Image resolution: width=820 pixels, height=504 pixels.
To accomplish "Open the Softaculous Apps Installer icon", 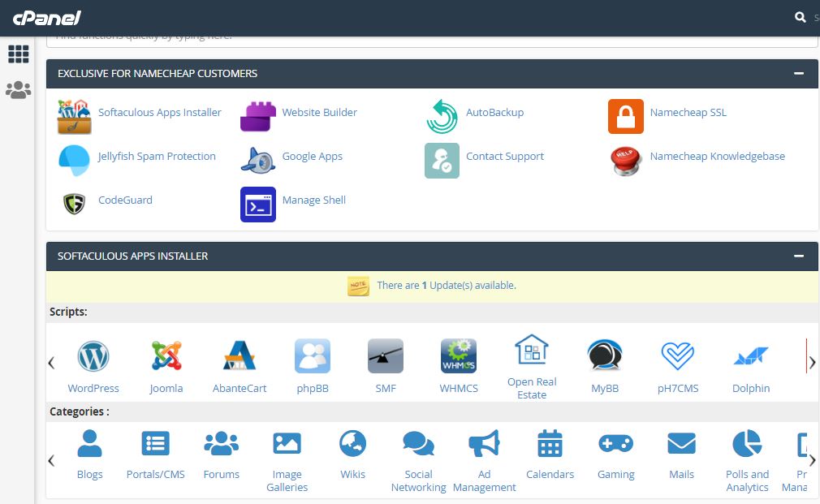I will coord(74,117).
